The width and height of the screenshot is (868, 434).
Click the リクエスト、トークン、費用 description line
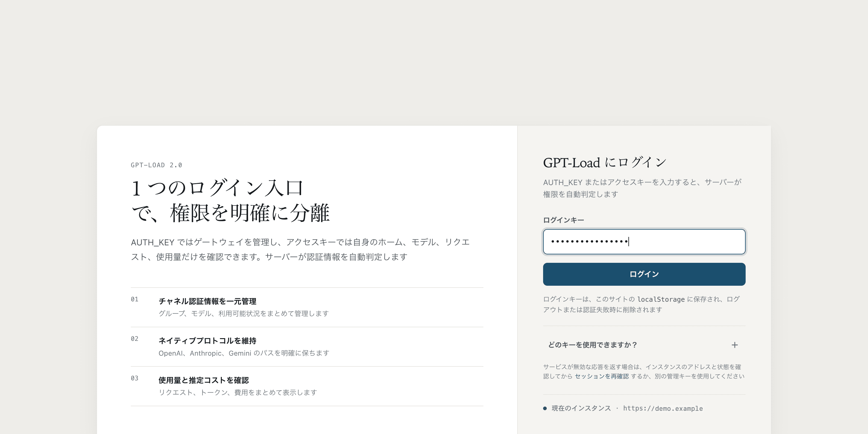pyautogui.click(x=237, y=392)
